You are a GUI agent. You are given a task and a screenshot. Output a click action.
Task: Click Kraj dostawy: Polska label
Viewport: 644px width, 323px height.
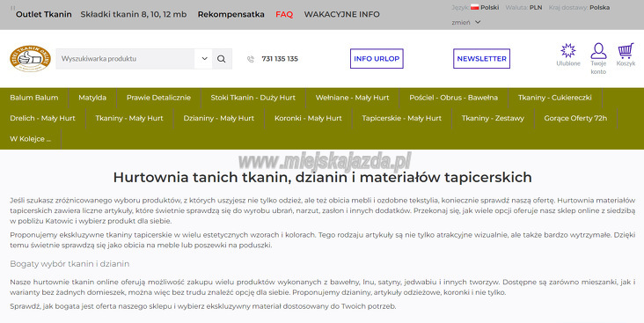tap(579, 7)
